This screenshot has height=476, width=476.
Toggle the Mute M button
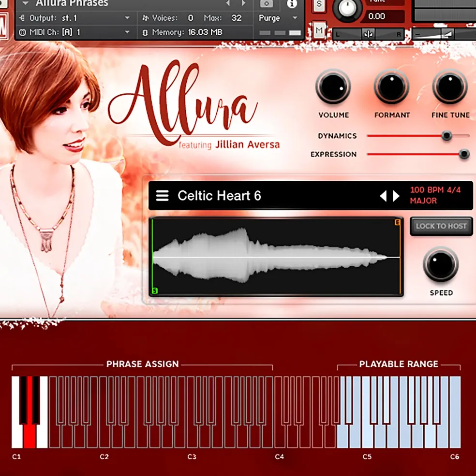click(319, 30)
